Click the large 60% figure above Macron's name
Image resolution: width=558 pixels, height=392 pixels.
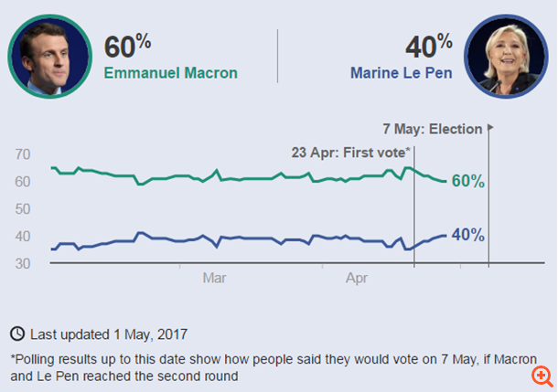point(127,45)
